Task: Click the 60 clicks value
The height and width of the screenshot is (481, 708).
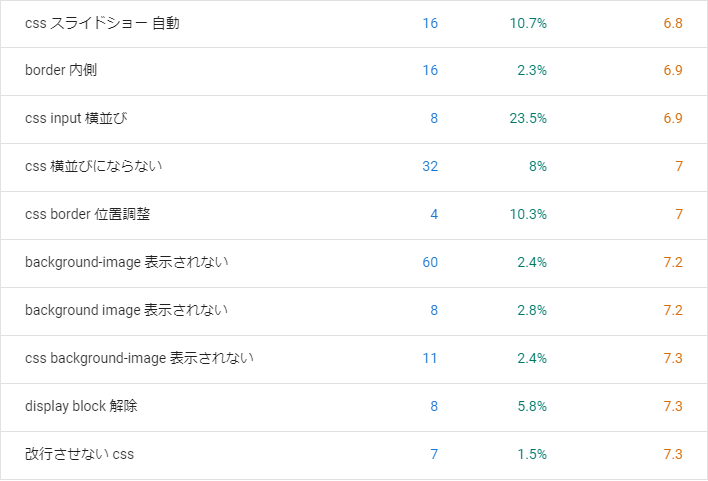Action: [430, 262]
